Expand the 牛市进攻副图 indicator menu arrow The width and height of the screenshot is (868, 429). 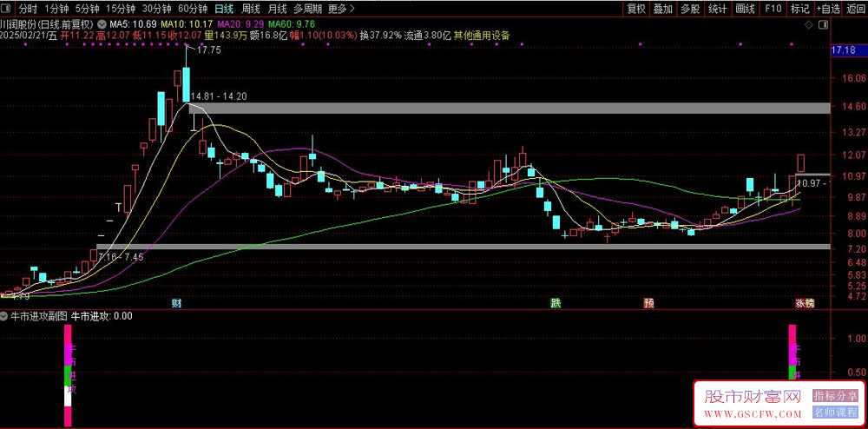3,317
